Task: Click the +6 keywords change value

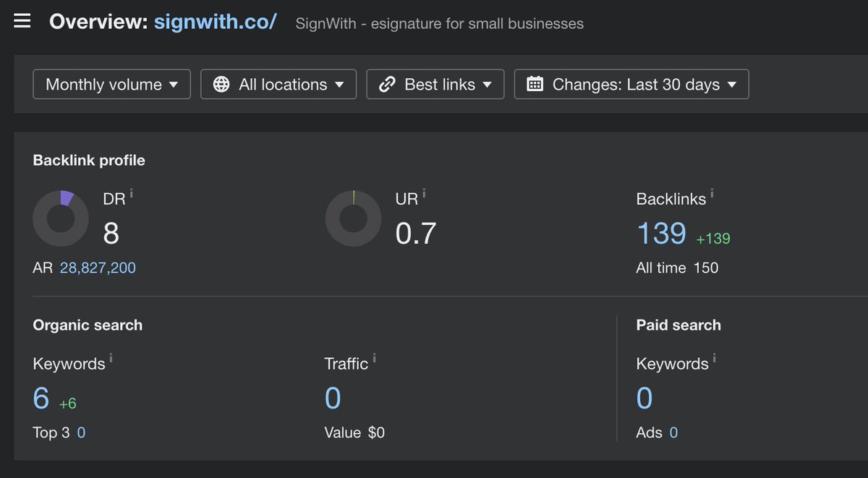Action: (67, 404)
